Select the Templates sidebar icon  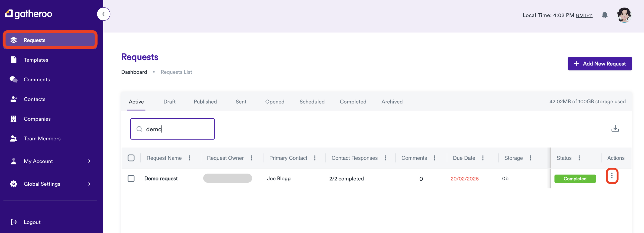pyautogui.click(x=13, y=60)
